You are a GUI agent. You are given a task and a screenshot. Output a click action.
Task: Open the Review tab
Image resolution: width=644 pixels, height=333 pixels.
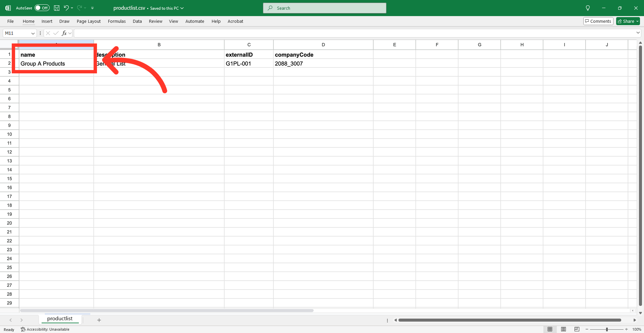tap(156, 21)
